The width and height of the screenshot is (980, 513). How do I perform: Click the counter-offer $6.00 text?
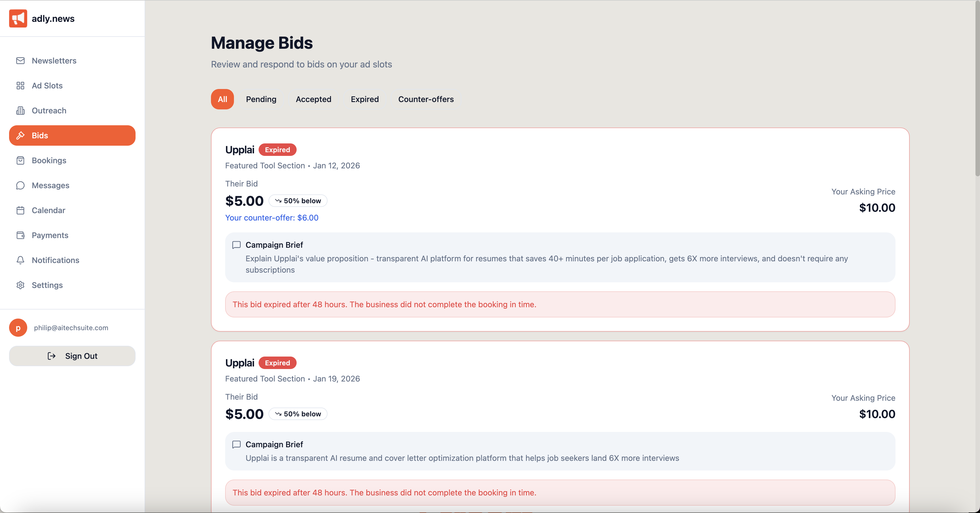point(272,218)
